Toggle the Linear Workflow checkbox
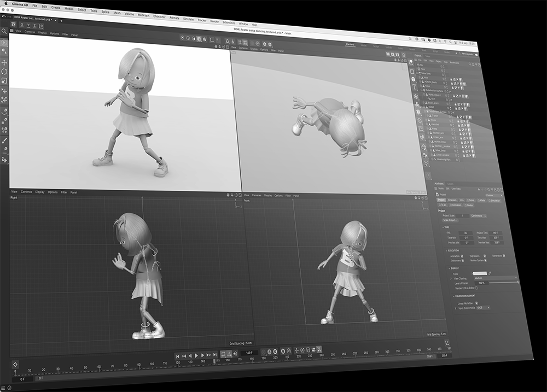 coord(476,303)
